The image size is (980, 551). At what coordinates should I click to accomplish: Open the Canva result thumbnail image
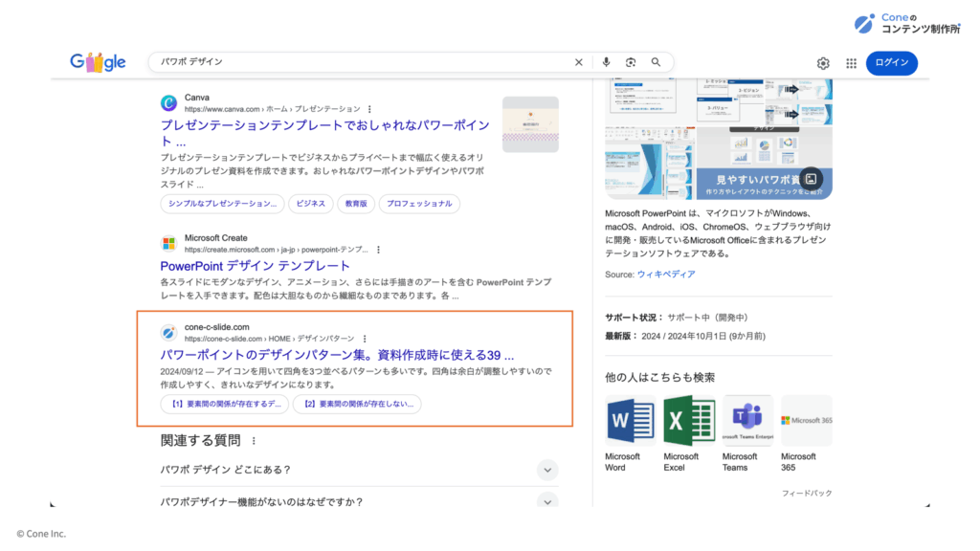point(530,124)
